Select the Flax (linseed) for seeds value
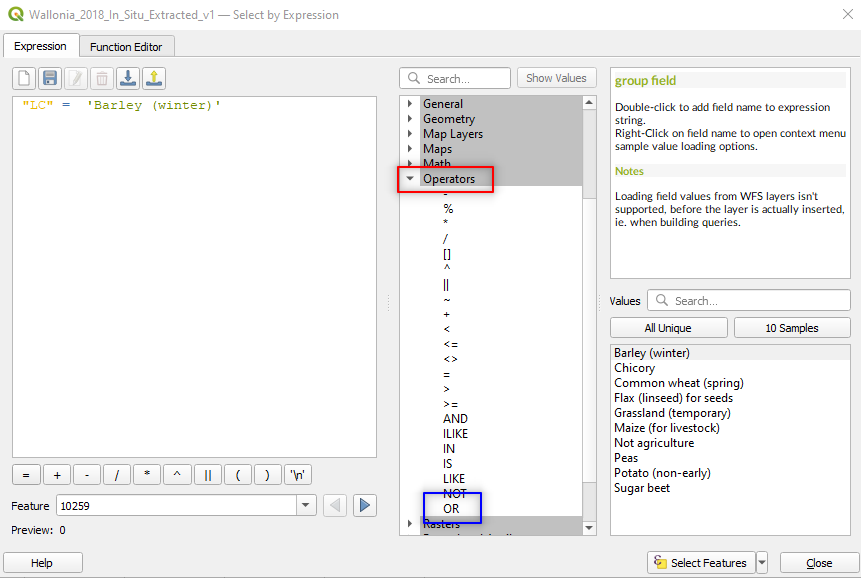861x578 pixels. click(x=673, y=398)
